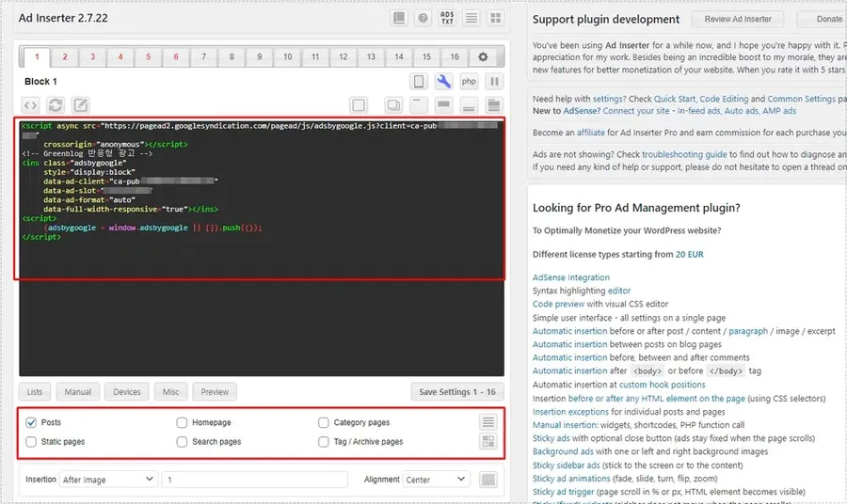Click the device preview tablet icon
The image size is (847, 504).
(x=419, y=82)
